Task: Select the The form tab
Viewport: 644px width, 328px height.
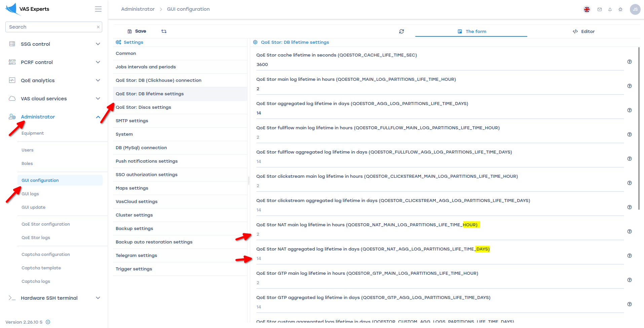Action: pyautogui.click(x=471, y=31)
